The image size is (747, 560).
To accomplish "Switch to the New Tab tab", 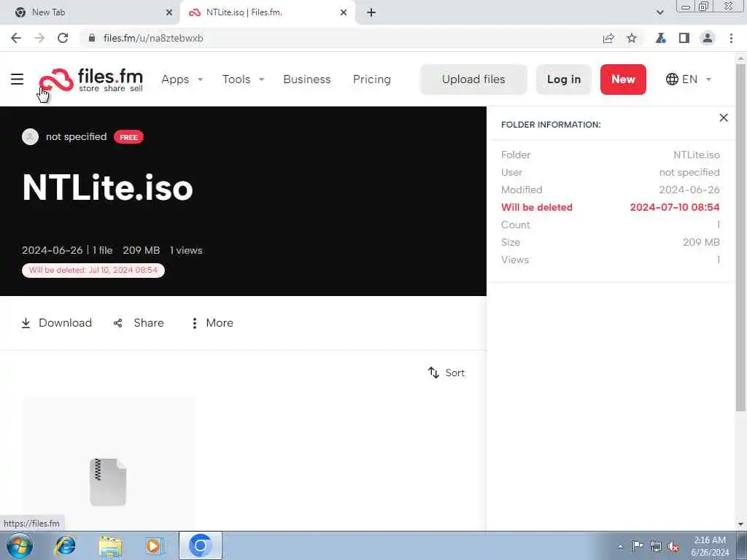I will click(x=90, y=12).
